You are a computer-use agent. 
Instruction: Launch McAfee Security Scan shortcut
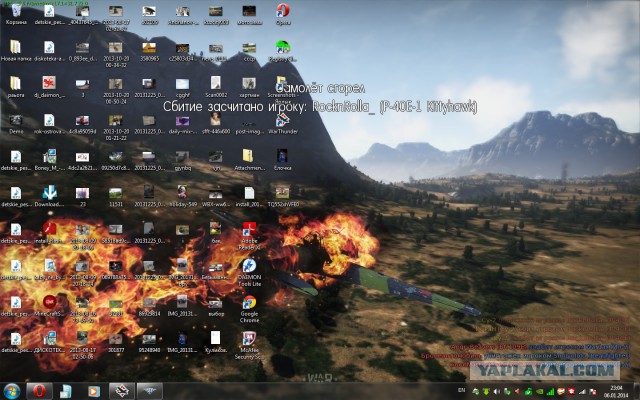tap(249, 345)
